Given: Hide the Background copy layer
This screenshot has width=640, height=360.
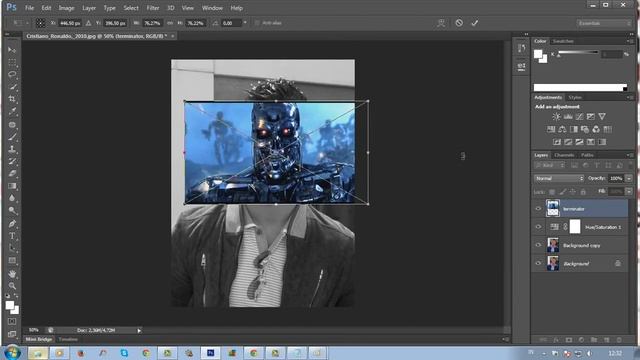Looking at the screenshot, I should click(538, 245).
